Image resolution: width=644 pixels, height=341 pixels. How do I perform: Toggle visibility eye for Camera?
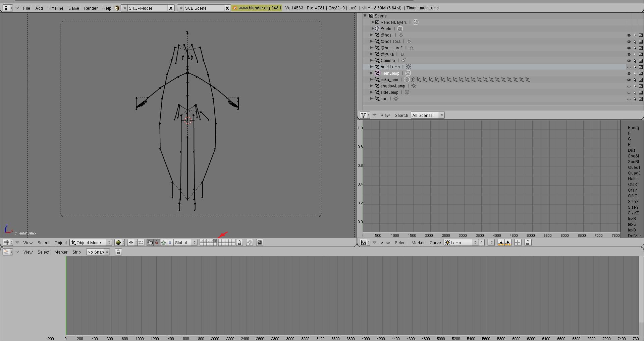point(629,61)
